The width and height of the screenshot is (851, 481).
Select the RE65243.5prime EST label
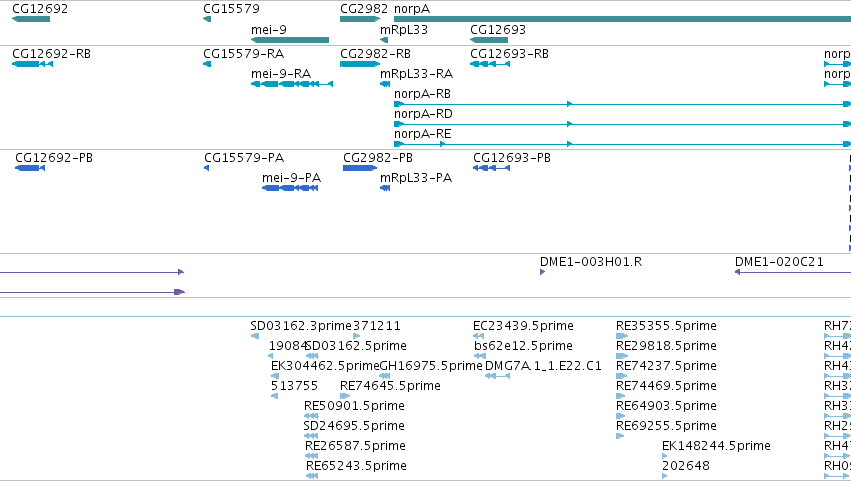pyautogui.click(x=356, y=466)
